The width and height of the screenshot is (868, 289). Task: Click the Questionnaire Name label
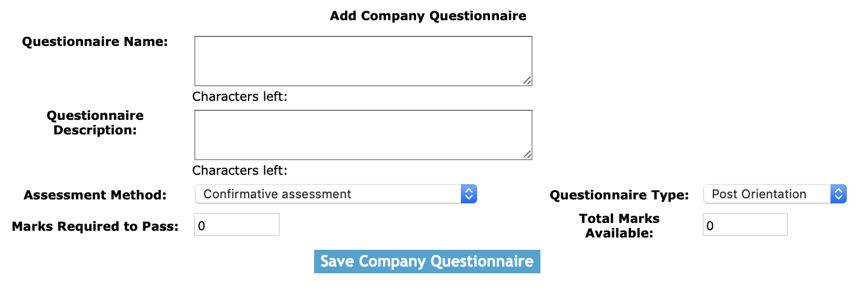coord(95,42)
